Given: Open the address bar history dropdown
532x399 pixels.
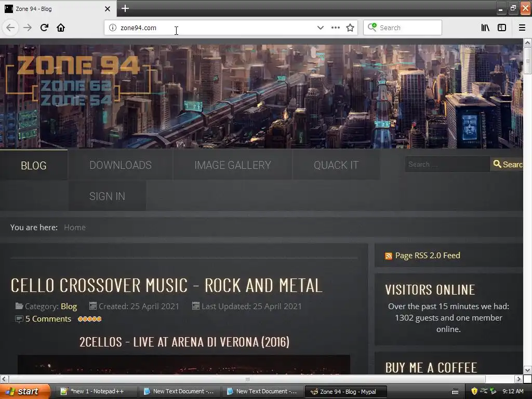Looking at the screenshot, I should (320, 28).
